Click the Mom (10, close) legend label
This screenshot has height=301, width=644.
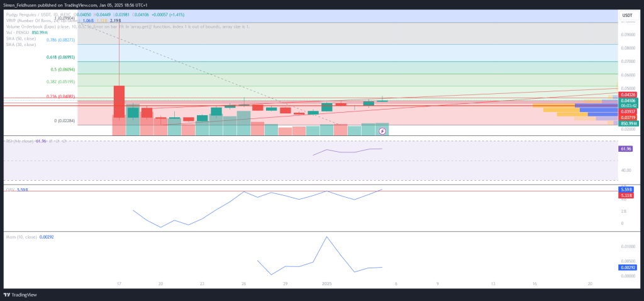click(21, 237)
